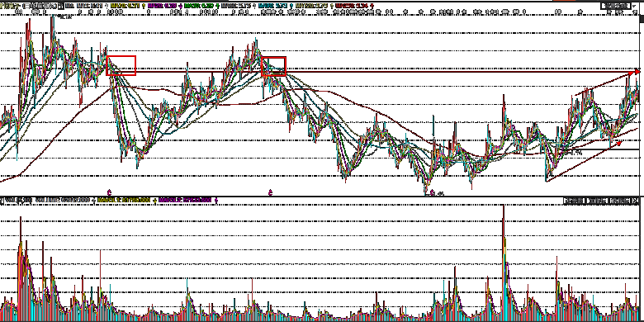The height and width of the screenshot is (322, 644).
Task: Click the first purple event marker on time axis
Action: (x=109, y=192)
